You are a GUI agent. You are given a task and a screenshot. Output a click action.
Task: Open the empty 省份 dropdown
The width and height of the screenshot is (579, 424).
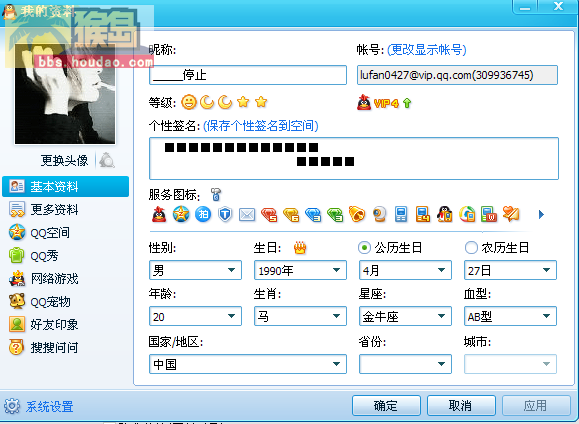pyautogui.click(x=405, y=364)
